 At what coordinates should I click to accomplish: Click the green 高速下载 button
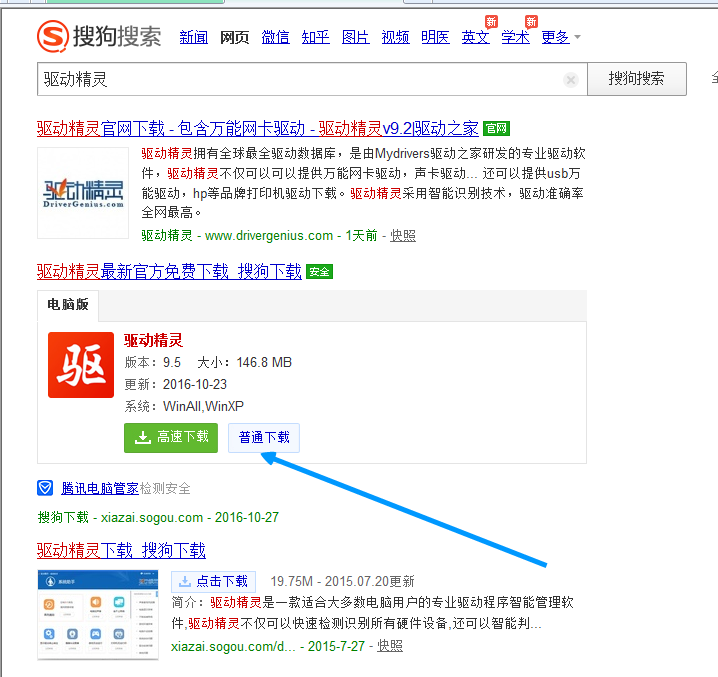coord(171,438)
